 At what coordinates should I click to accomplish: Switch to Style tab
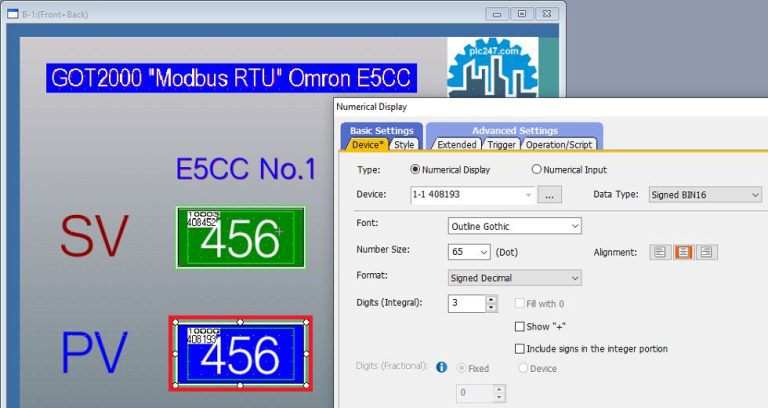click(x=404, y=144)
